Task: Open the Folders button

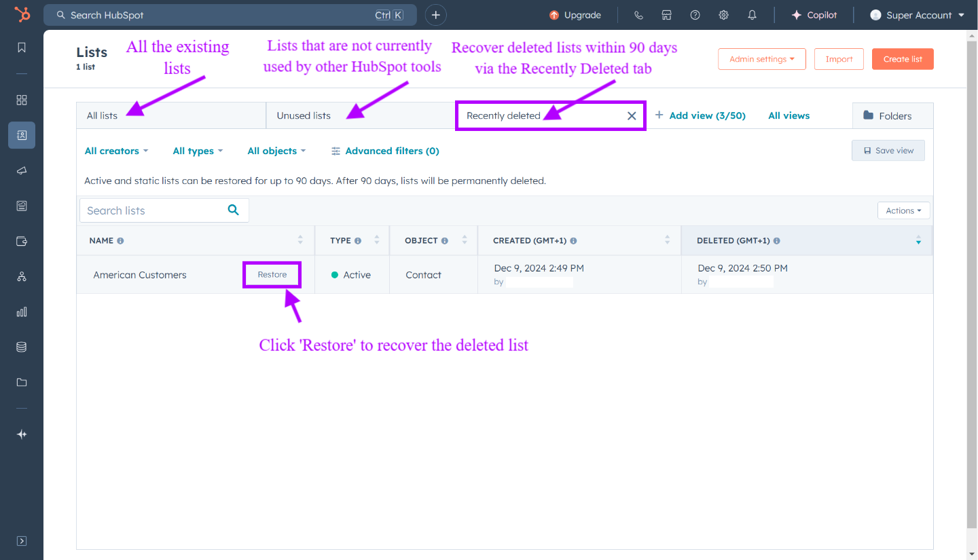Action: pos(893,115)
